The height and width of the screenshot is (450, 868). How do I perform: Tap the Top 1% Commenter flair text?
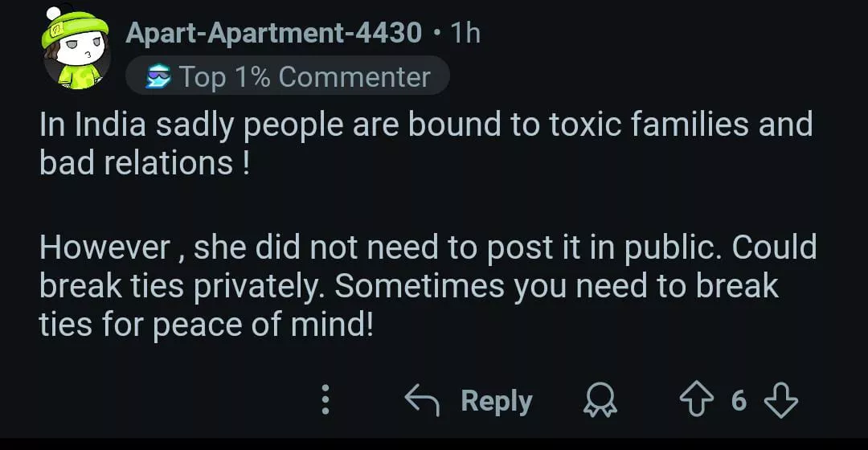305,77
